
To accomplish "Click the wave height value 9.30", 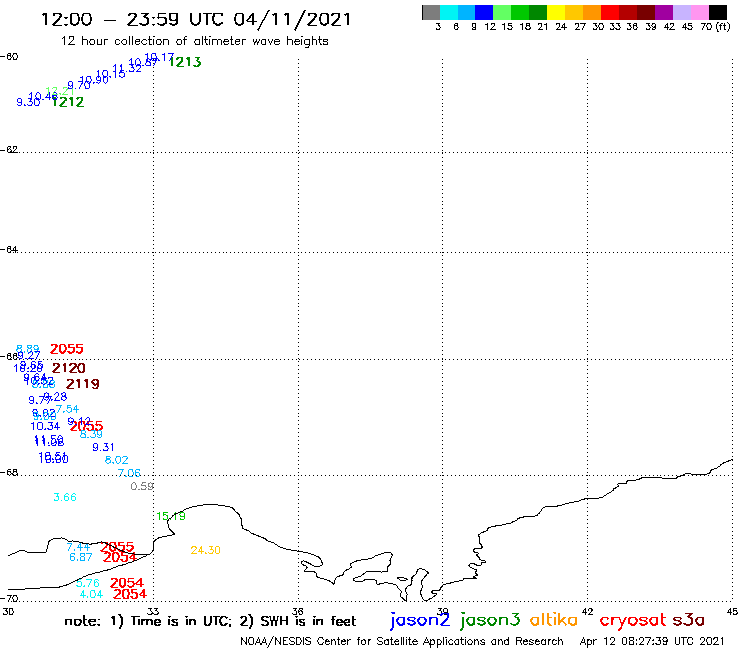I will 28,102.
